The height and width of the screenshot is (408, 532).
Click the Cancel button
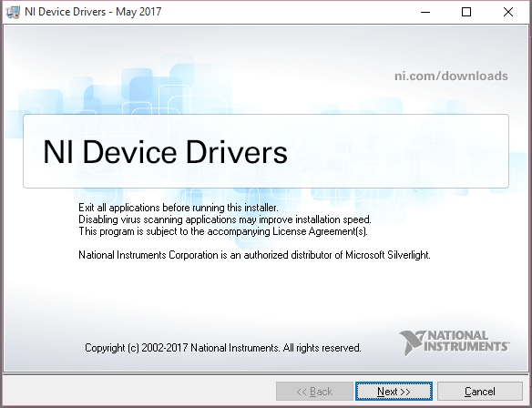[x=480, y=392]
